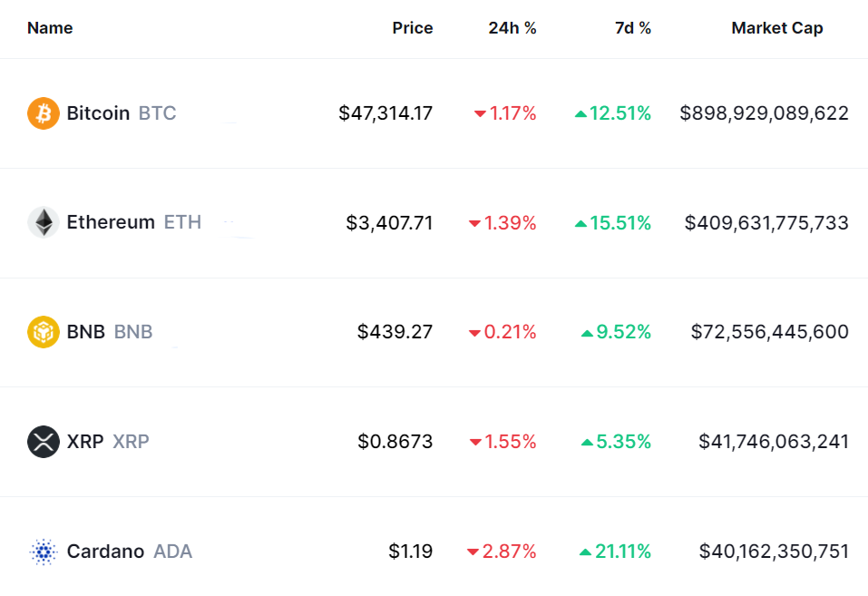The image size is (868, 596).
Task: Click Cardano's green 7d up arrow
Action: pyautogui.click(x=585, y=552)
